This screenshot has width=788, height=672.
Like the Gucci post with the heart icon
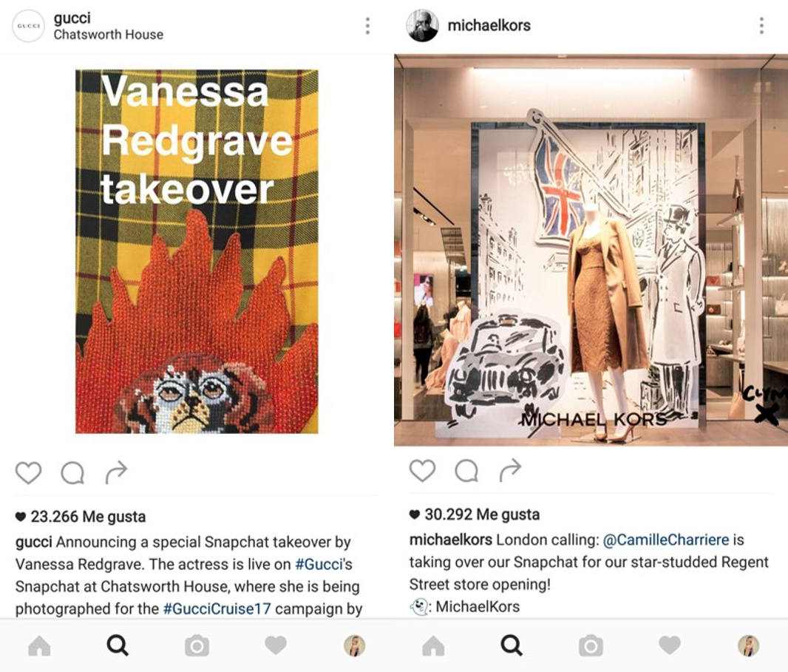pyautogui.click(x=28, y=472)
